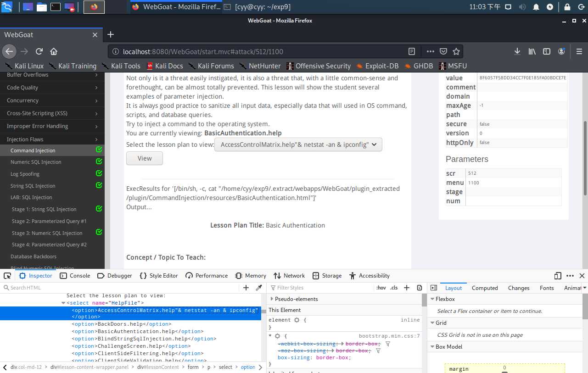Switch to Computed sidebar tab

click(485, 288)
